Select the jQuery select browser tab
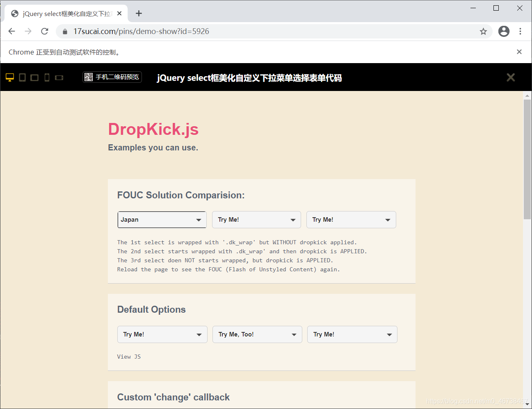Screen dimensions: 532x409 click(x=66, y=14)
